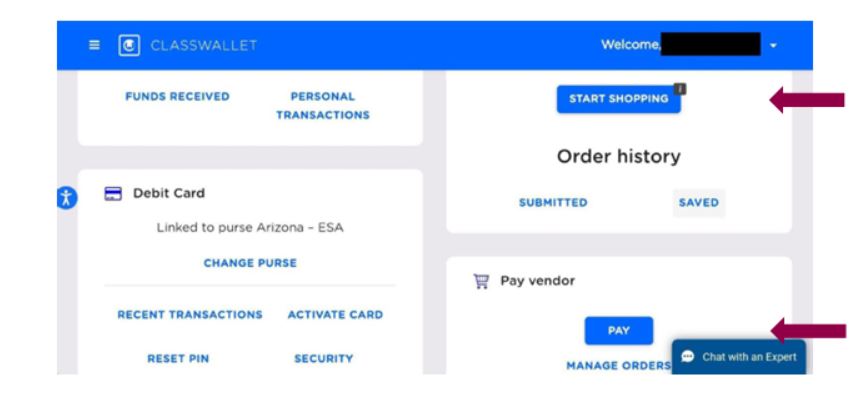Open the hamburger menu icon
This screenshot has width=868, height=396.
[x=95, y=45]
